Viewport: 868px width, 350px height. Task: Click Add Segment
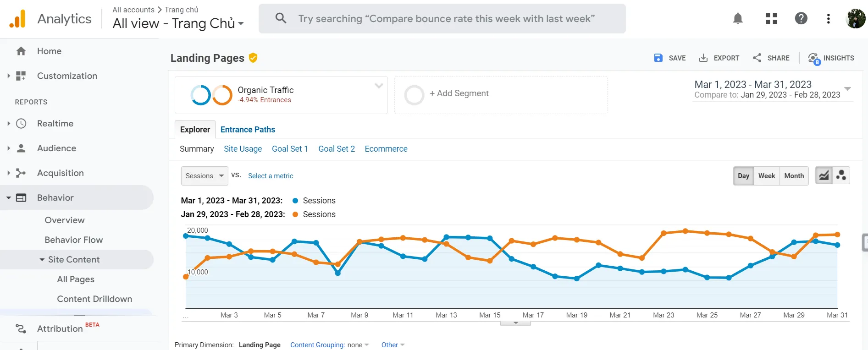pos(459,93)
